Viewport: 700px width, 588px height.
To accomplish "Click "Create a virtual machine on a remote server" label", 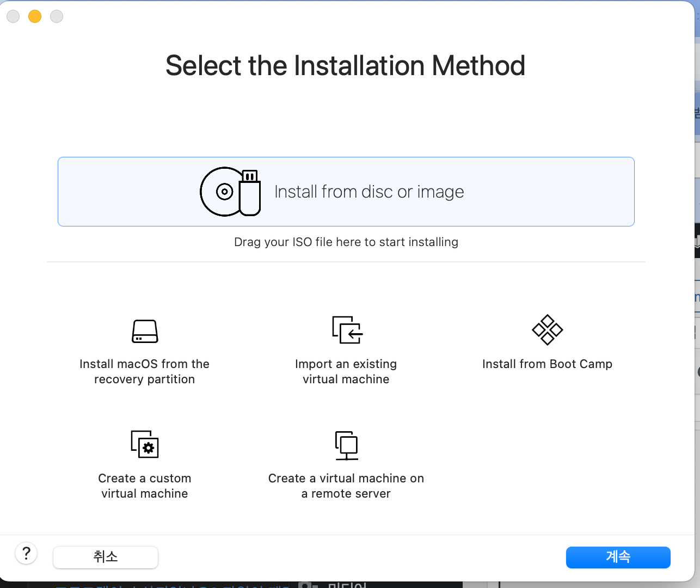I will coord(346,486).
